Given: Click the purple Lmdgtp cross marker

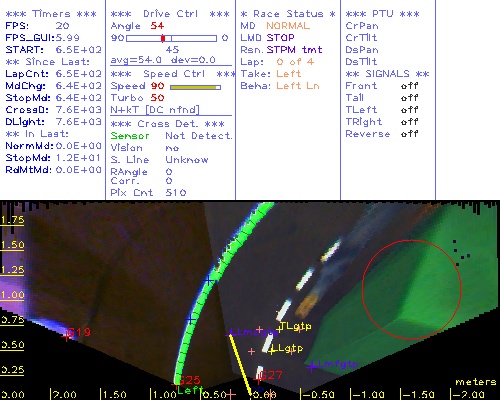Looking at the screenshot, I should (x=231, y=333).
